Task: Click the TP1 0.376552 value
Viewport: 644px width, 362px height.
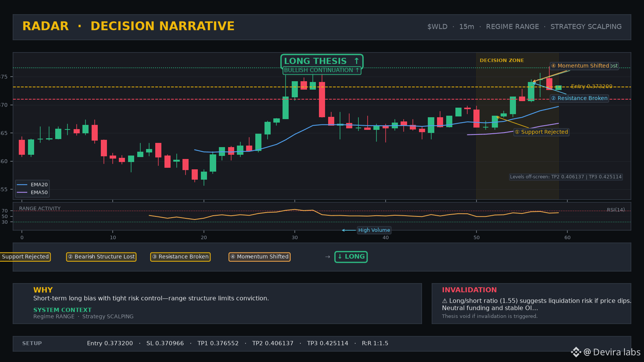Action: point(218,344)
